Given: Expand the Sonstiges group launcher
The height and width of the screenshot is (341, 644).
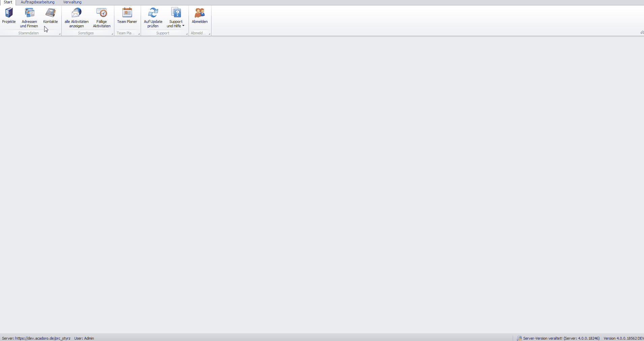Looking at the screenshot, I should tap(112, 34).
